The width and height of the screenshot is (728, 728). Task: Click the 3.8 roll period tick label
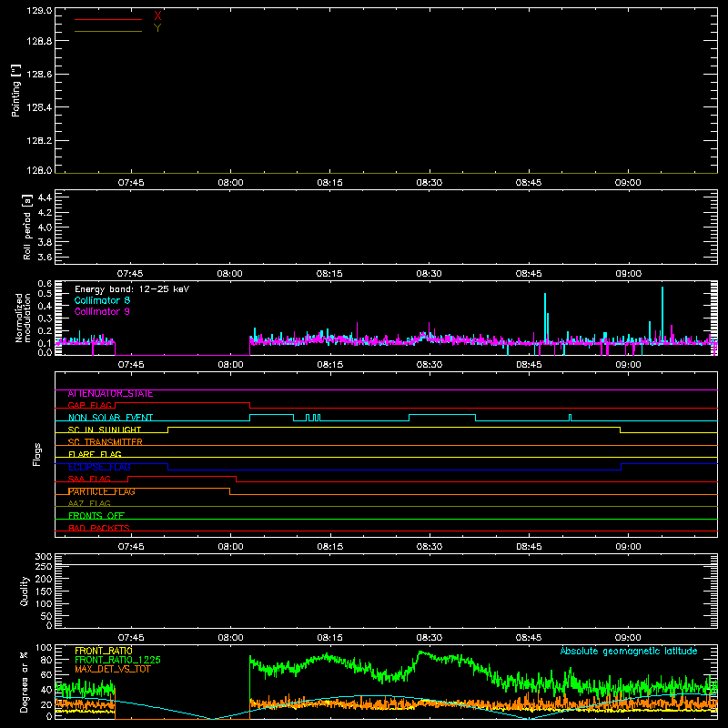(45, 242)
